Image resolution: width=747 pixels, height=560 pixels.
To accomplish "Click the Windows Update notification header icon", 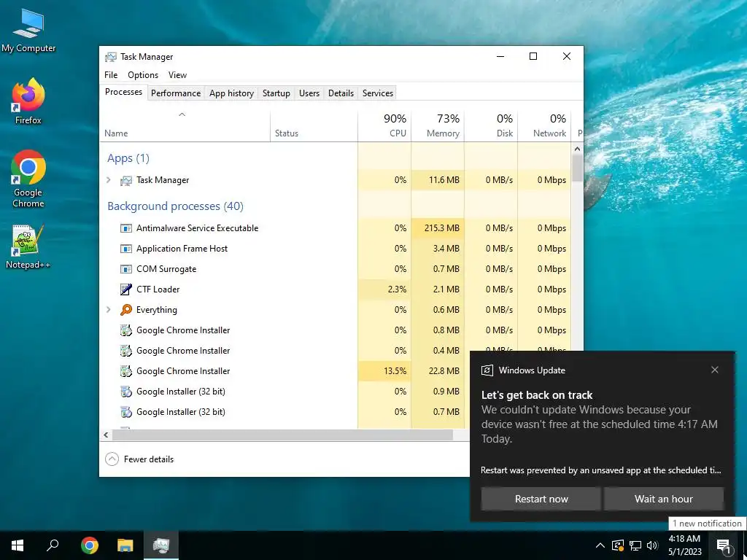I will point(487,370).
